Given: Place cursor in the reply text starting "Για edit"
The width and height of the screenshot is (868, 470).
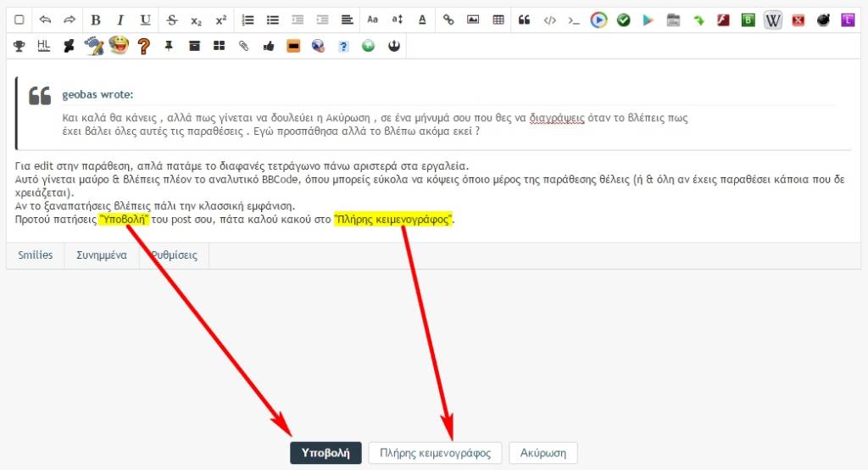Looking at the screenshot, I should (242, 166).
